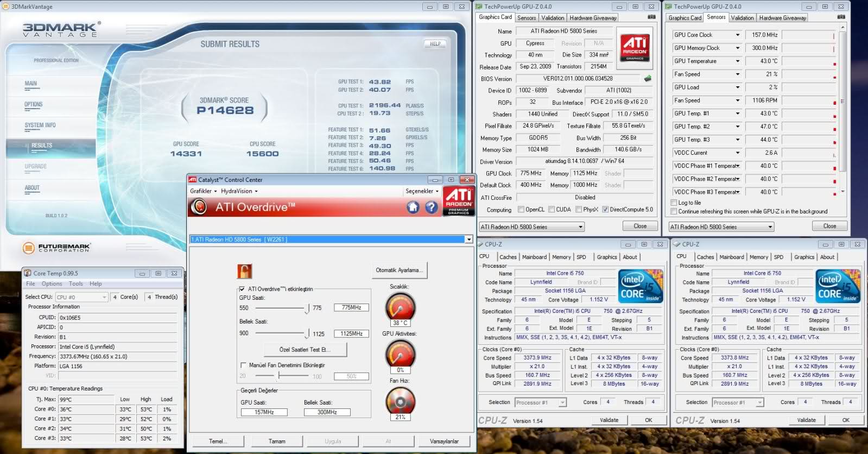Click Özel Saatleri Test Et button
This screenshot has height=454, width=868.
(x=305, y=349)
